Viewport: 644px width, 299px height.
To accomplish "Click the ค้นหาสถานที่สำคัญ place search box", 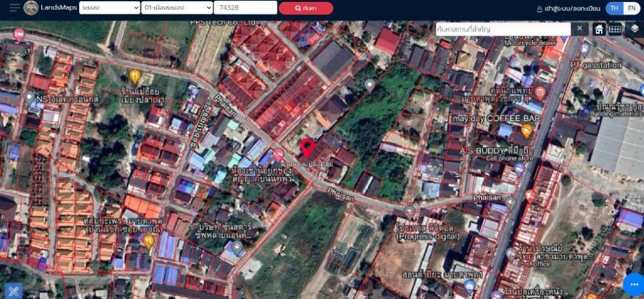I will (503, 29).
